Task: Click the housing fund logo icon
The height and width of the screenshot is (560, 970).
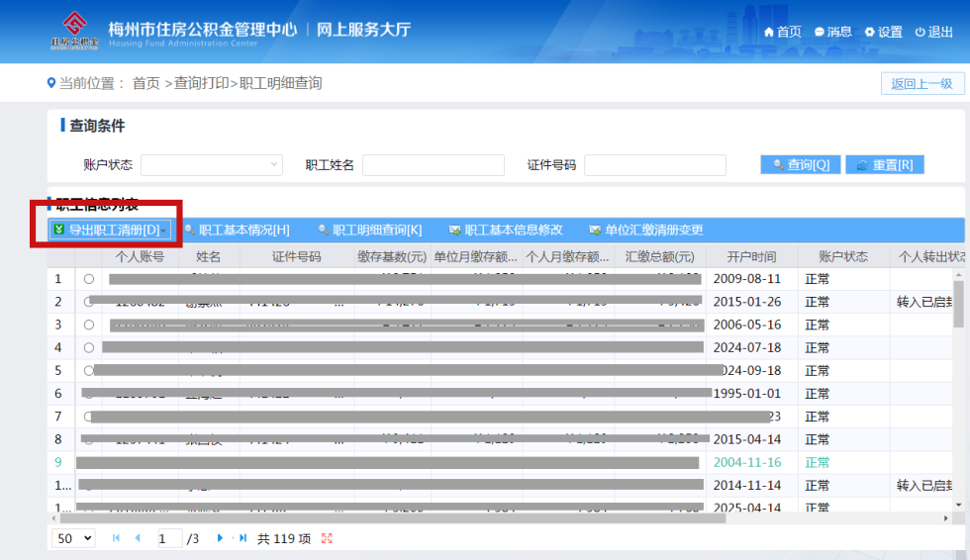Action: click(74, 30)
